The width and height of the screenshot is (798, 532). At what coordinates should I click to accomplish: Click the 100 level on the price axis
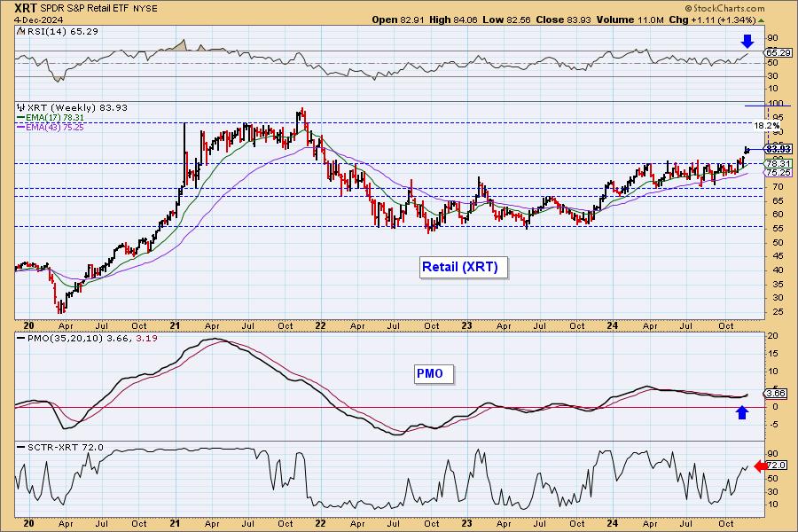coord(776,104)
